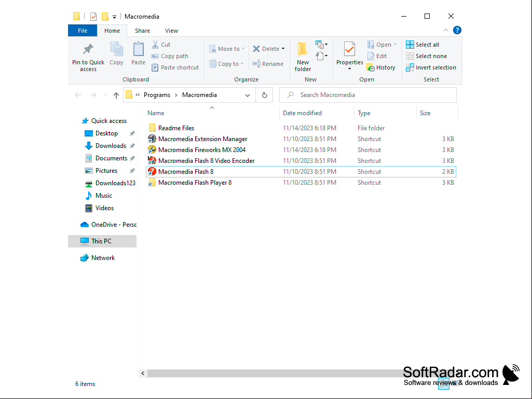Open the File tab
This screenshot has height=399, width=532.
pyautogui.click(x=83, y=31)
